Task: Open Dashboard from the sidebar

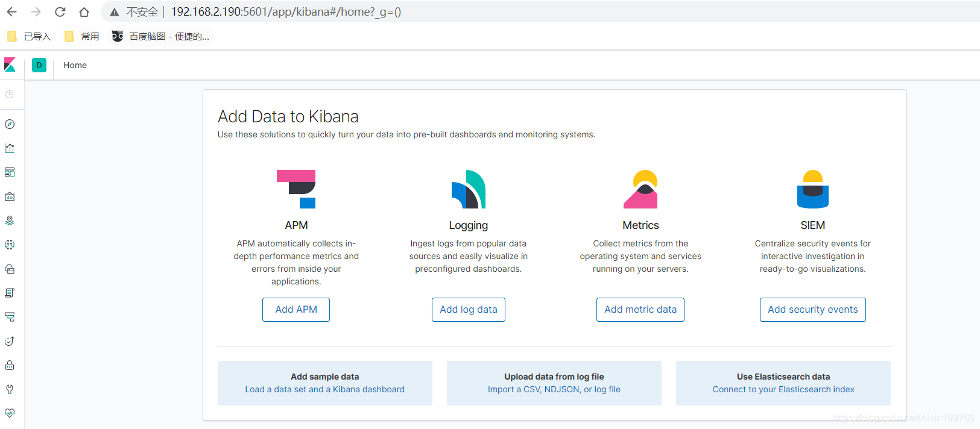Action: click(10, 172)
